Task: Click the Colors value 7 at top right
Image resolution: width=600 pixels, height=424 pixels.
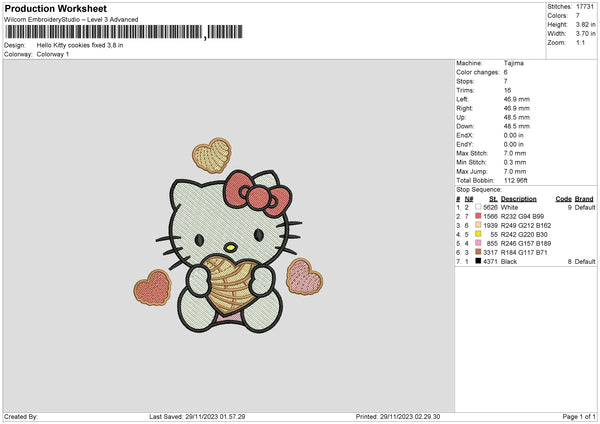Action: [578, 16]
